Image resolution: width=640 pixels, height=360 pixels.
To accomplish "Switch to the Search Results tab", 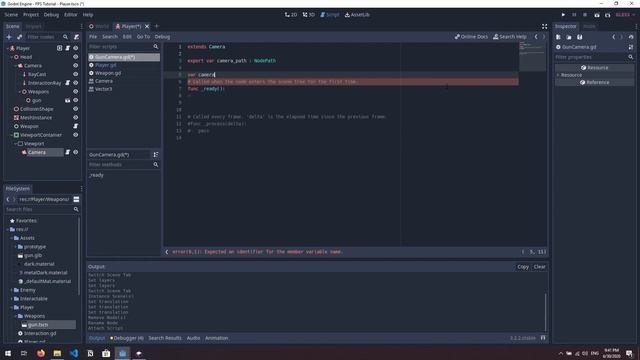I will [x=165, y=338].
